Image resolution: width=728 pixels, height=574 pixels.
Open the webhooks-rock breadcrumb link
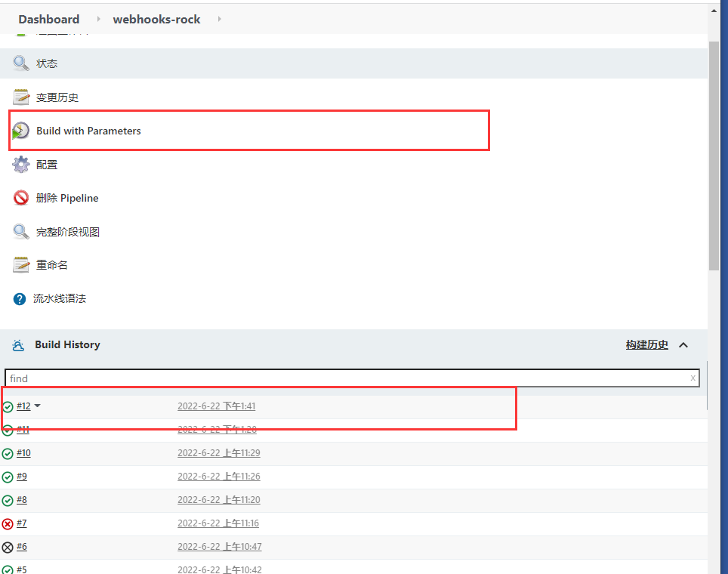pyautogui.click(x=156, y=19)
